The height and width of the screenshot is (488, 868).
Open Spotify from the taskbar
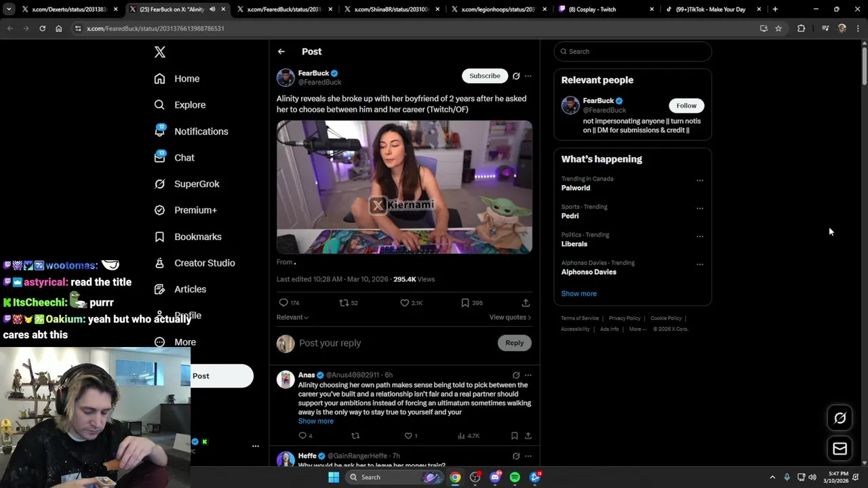[515, 477]
